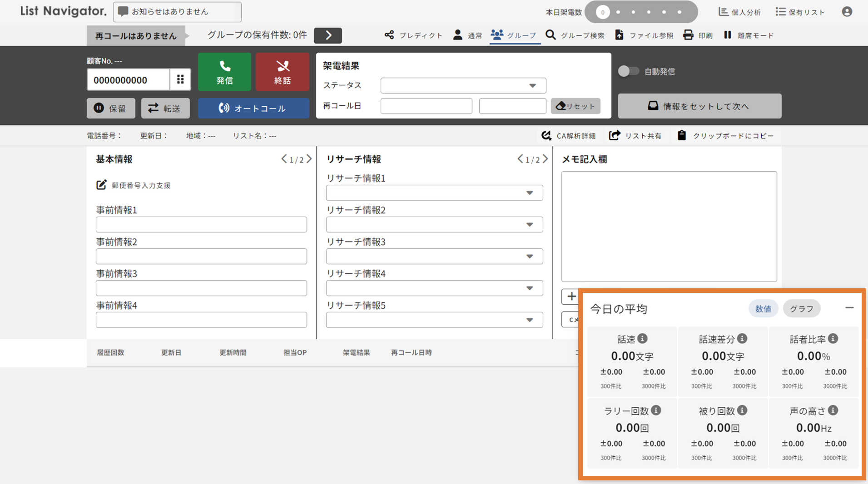
Task: Enable the 自動発信 toggle switch
Action: 628,71
